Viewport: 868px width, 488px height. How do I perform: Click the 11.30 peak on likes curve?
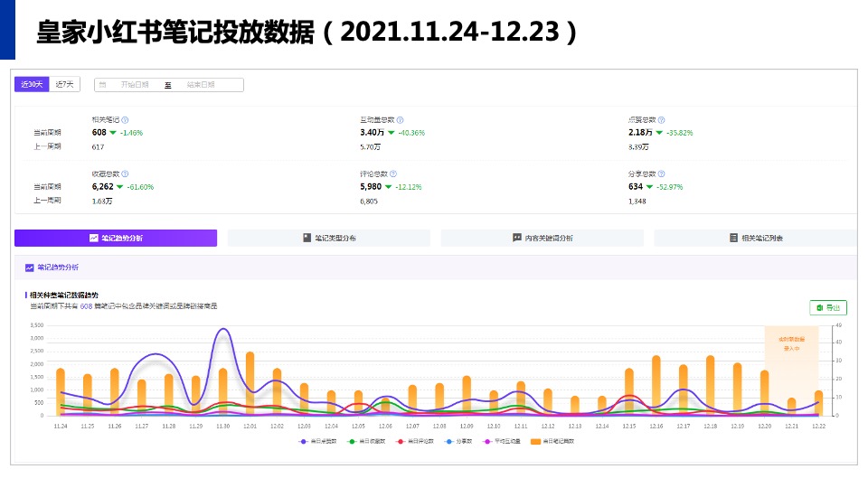[223, 330]
